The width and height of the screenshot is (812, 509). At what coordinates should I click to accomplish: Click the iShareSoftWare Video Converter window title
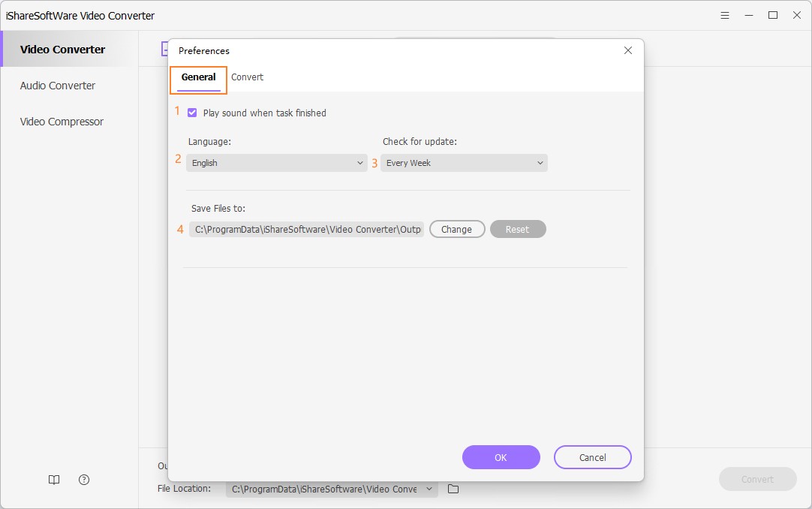tap(80, 16)
